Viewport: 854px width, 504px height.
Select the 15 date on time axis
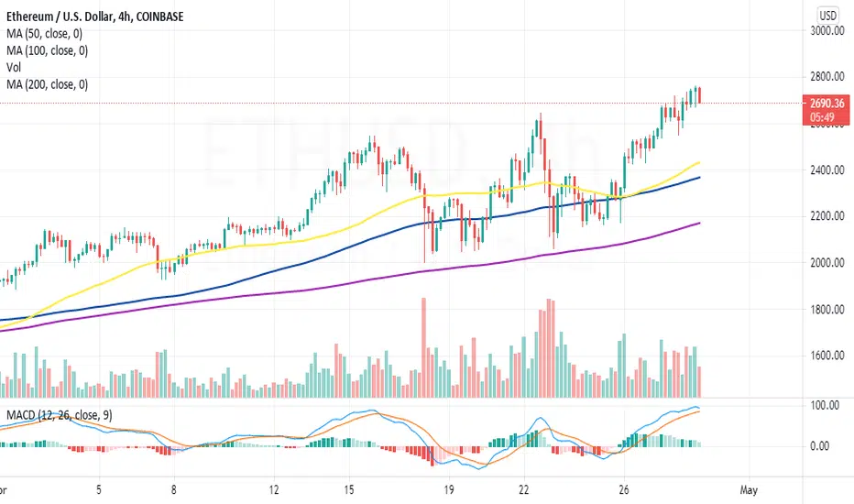(348, 490)
